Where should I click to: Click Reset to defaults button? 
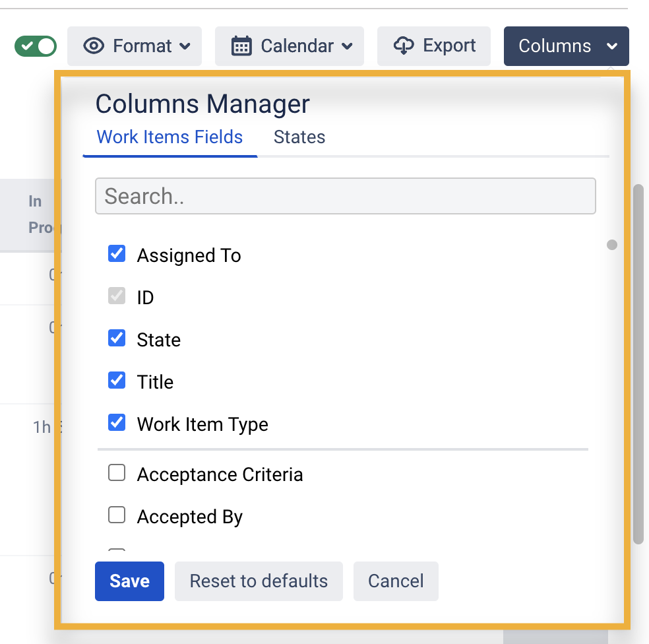(x=259, y=581)
